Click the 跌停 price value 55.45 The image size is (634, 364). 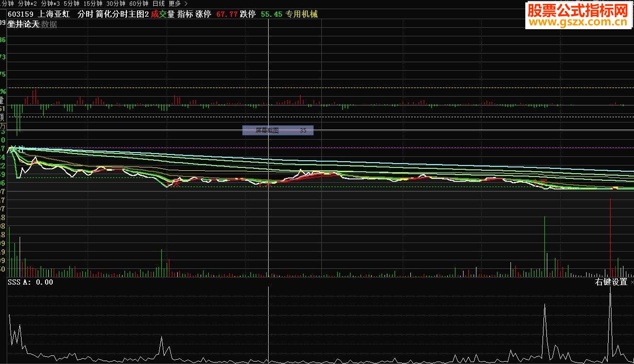(272, 14)
